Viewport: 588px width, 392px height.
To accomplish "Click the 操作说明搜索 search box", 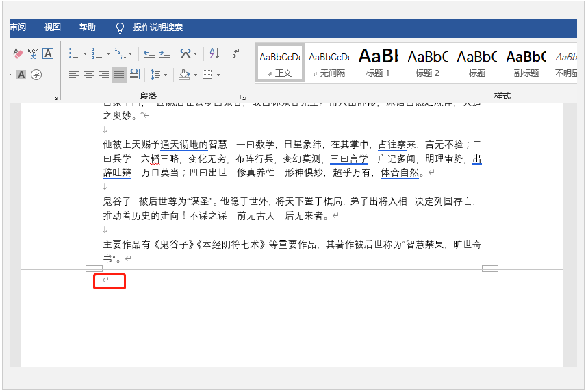I will [x=157, y=28].
